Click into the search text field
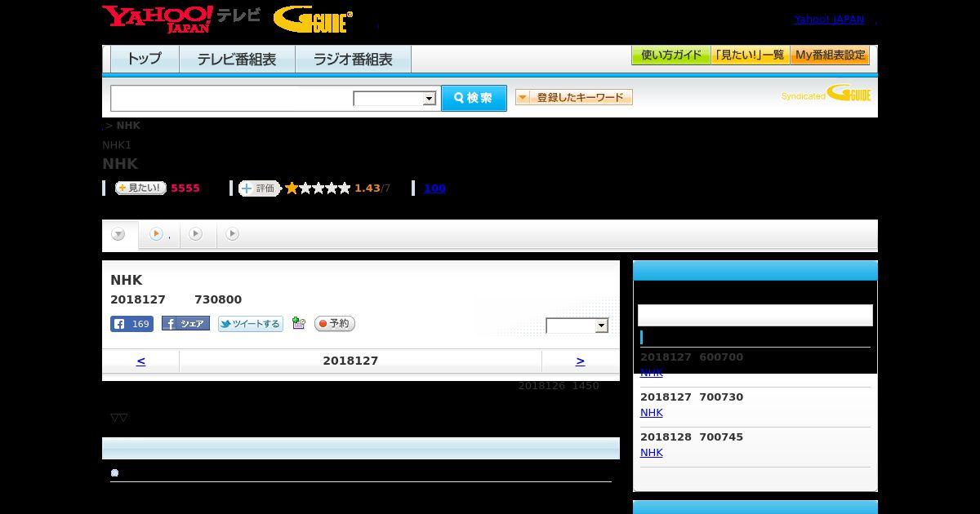Viewport: 980px width, 514px height. point(232,98)
